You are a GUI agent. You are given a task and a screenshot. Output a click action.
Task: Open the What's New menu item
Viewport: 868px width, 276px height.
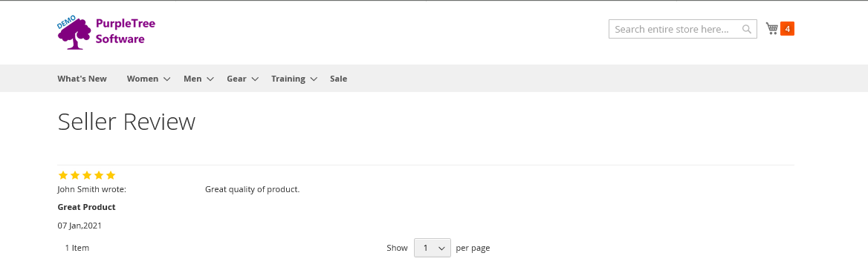[82, 79]
